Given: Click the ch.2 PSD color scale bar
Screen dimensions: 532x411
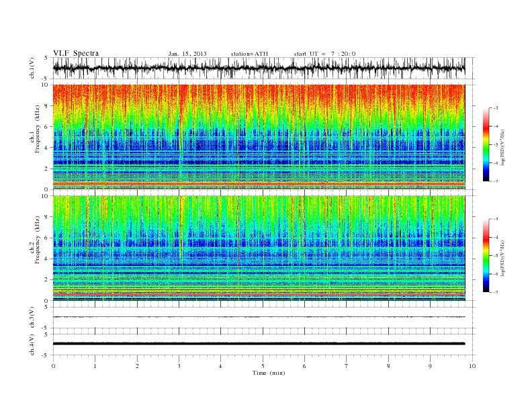Looking at the screenshot, I should 486,256.
